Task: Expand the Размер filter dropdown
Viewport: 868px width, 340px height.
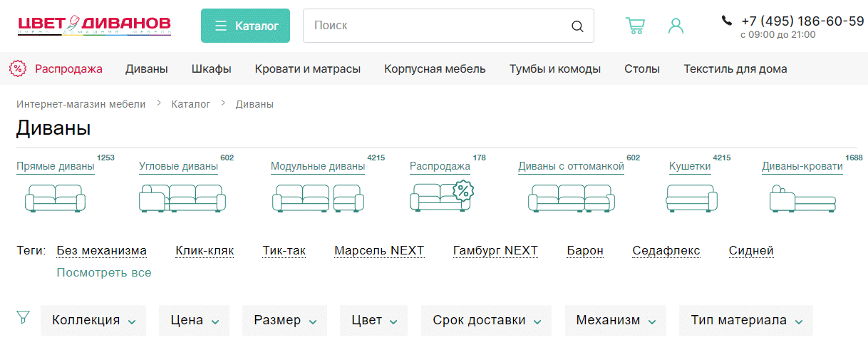Action: (x=284, y=320)
